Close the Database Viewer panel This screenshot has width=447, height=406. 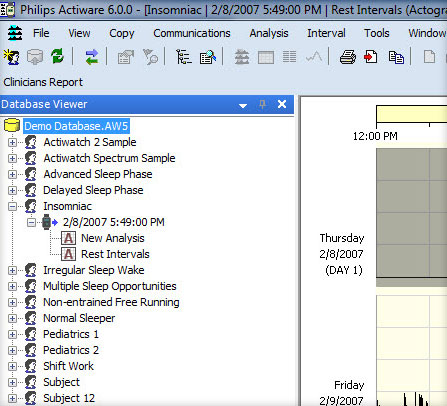[282, 104]
